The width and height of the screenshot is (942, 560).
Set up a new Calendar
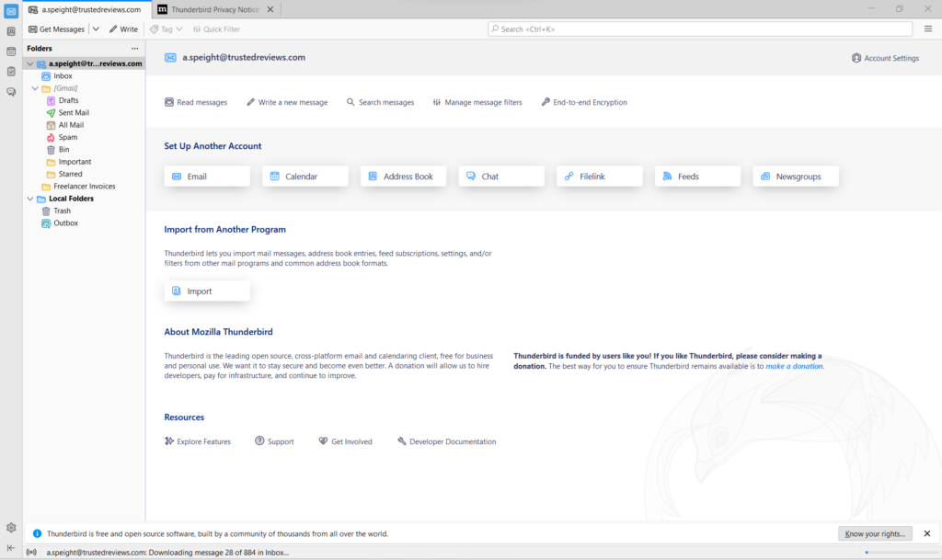coord(305,177)
